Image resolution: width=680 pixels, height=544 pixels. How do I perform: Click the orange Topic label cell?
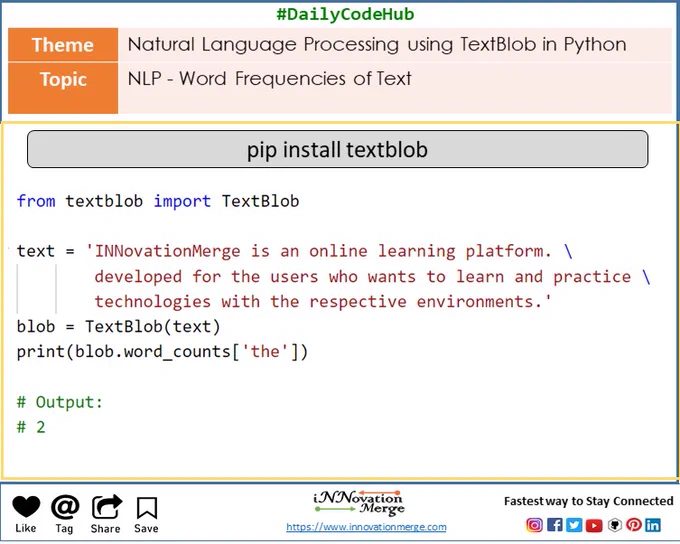click(63, 88)
